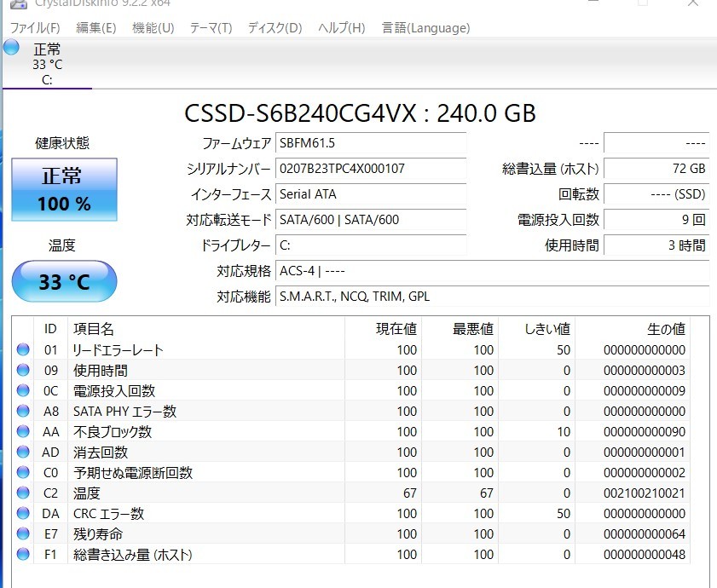Open the ヘルプ(H) menu
The image size is (717, 588).
[342, 28]
